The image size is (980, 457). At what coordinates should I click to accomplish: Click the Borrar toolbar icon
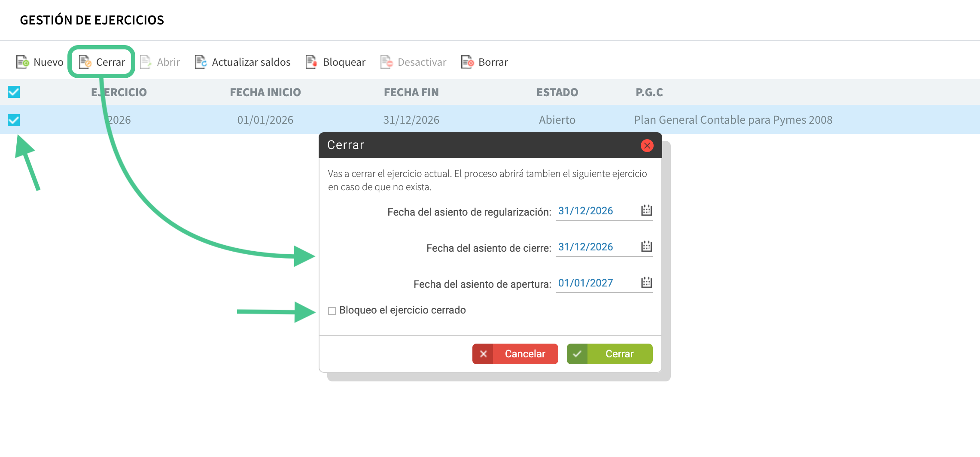(467, 62)
